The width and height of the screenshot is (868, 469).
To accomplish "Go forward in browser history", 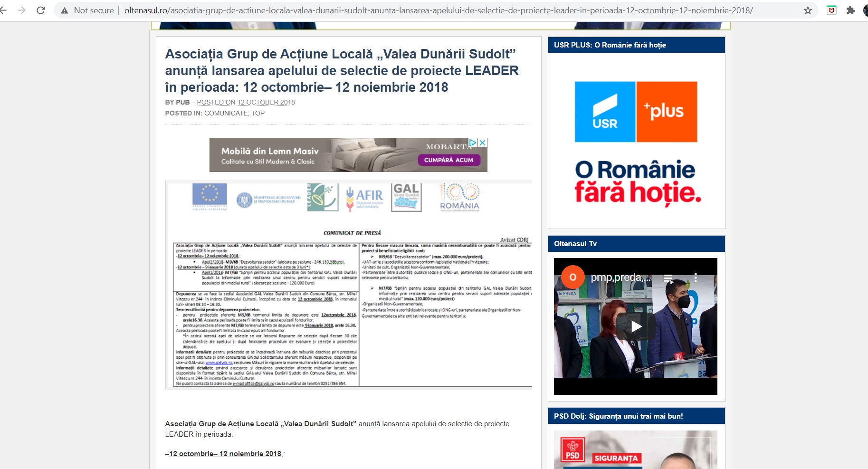I will pyautogui.click(x=22, y=10).
